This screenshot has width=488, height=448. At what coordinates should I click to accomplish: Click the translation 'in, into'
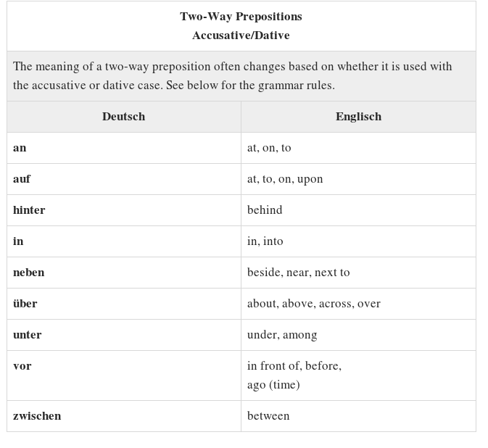265,241
